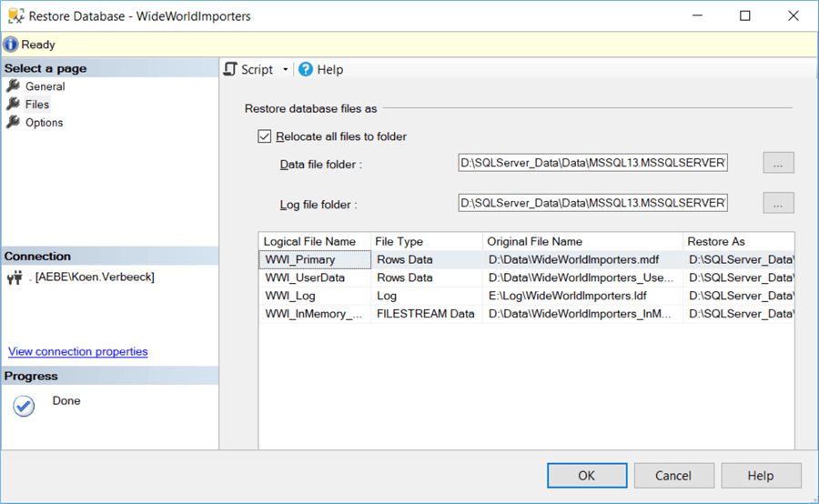
Task: Click the E:\Log\WideWorldImporters.ldf cell
Action: click(582, 296)
